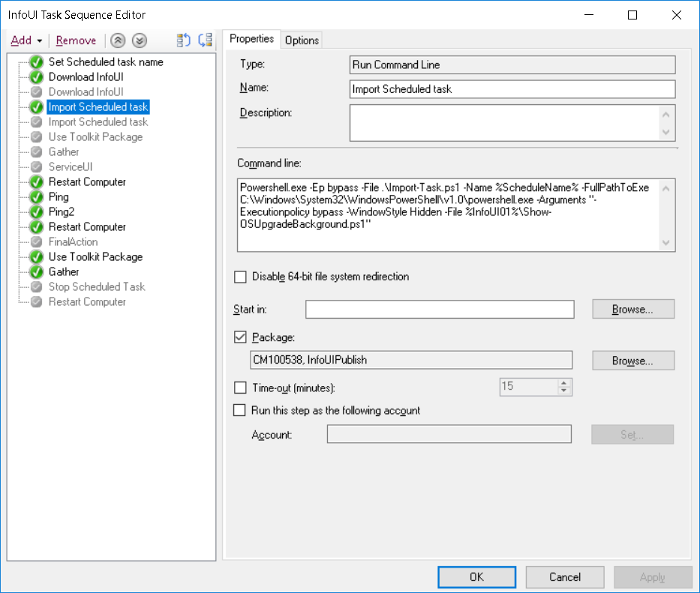Decrease time-out value with down spinner arrow
The image size is (700, 593).
(x=564, y=391)
